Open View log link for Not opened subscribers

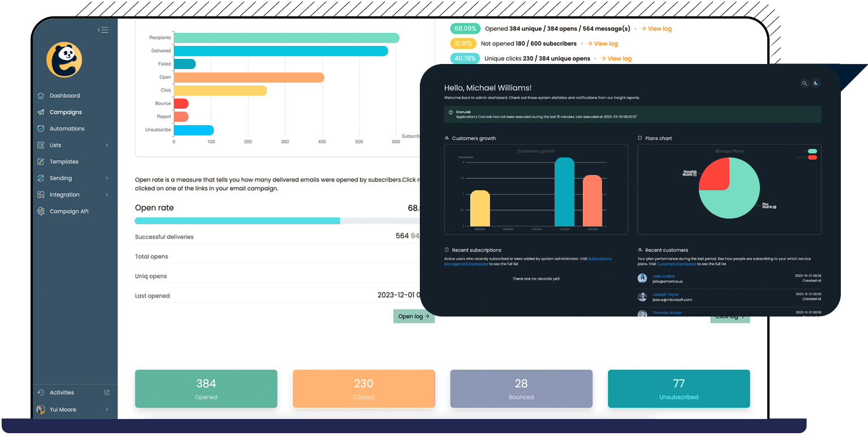pos(602,44)
